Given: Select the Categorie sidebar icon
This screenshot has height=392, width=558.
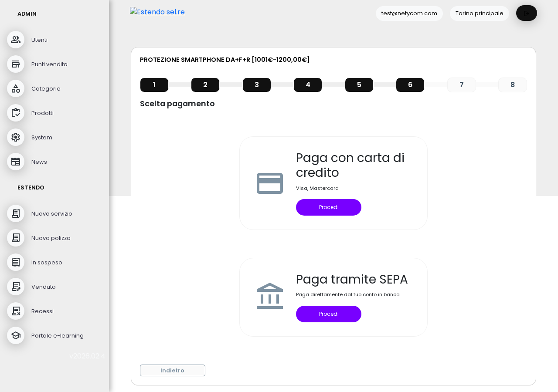Looking at the screenshot, I should click(15, 88).
